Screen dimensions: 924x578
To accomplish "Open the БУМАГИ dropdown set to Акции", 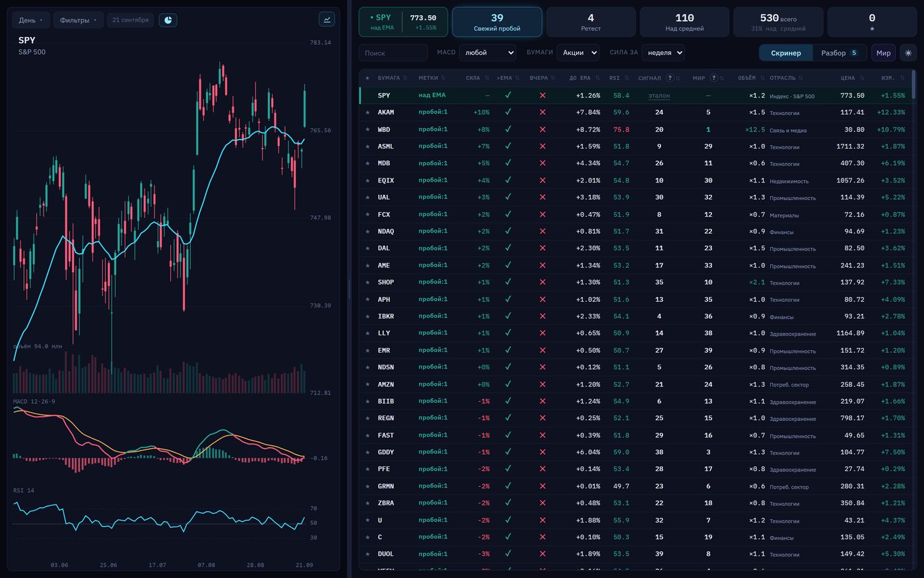I will [x=577, y=53].
